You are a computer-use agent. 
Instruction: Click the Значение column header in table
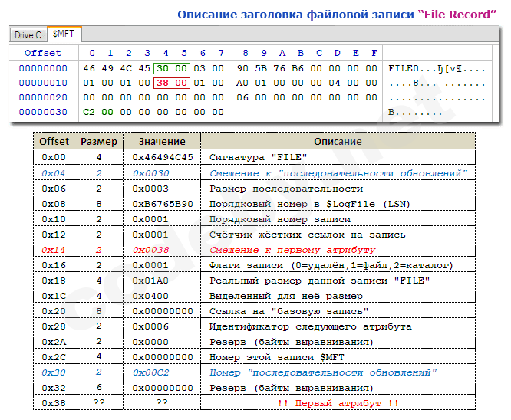click(162, 142)
